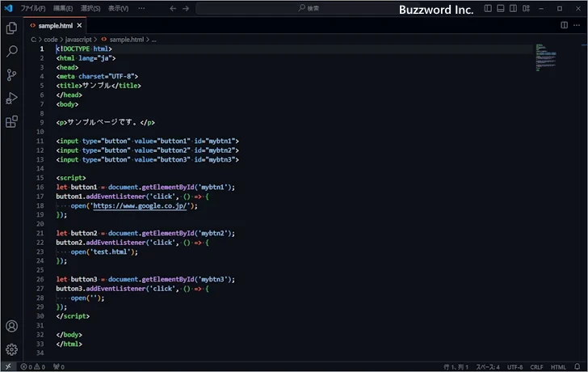588x372 pixels.
Task: Open the 選択(S) menu
Action: pos(90,8)
